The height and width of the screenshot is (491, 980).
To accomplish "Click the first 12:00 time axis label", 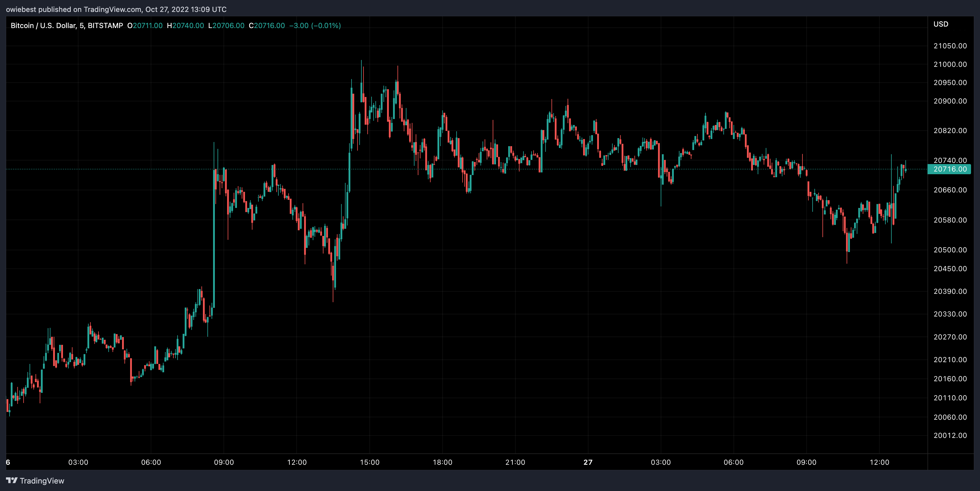I will click(297, 462).
